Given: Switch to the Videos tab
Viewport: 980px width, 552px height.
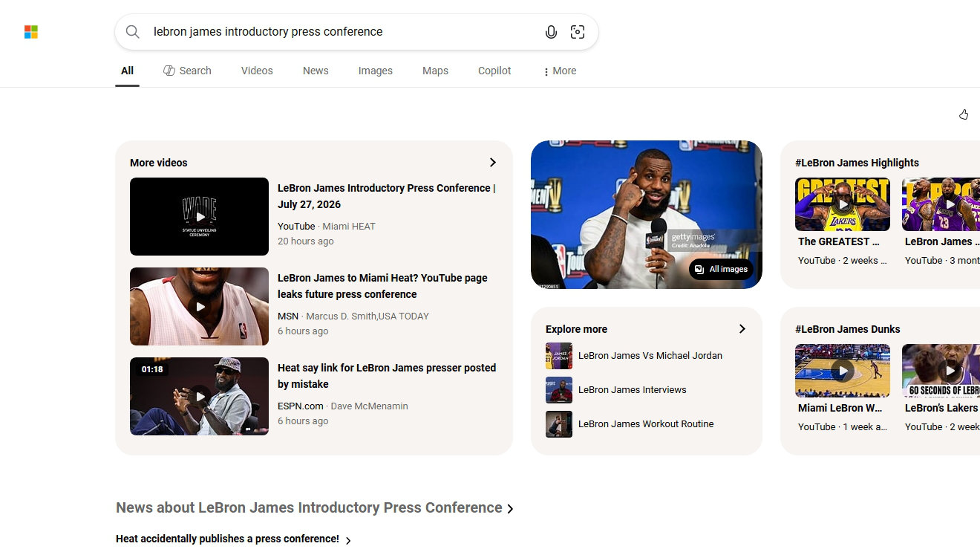Looking at the screenshot, I should [257, 71].
